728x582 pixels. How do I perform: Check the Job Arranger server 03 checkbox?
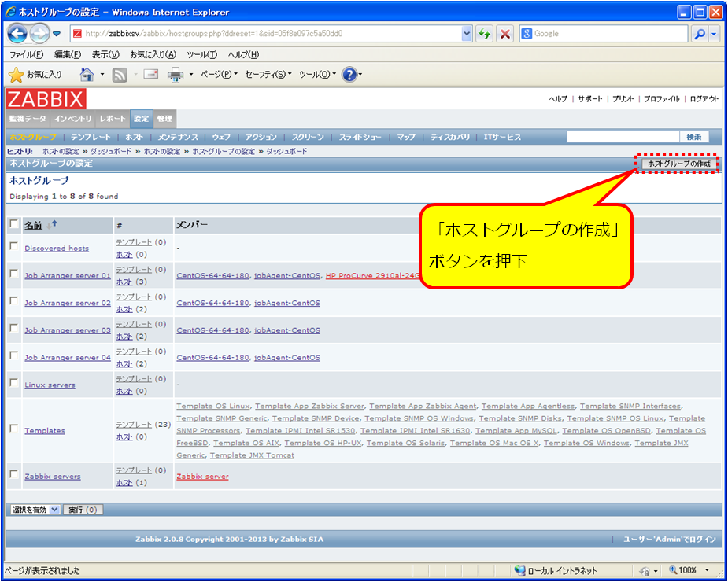pyautogui.click(x=14, y=328)
